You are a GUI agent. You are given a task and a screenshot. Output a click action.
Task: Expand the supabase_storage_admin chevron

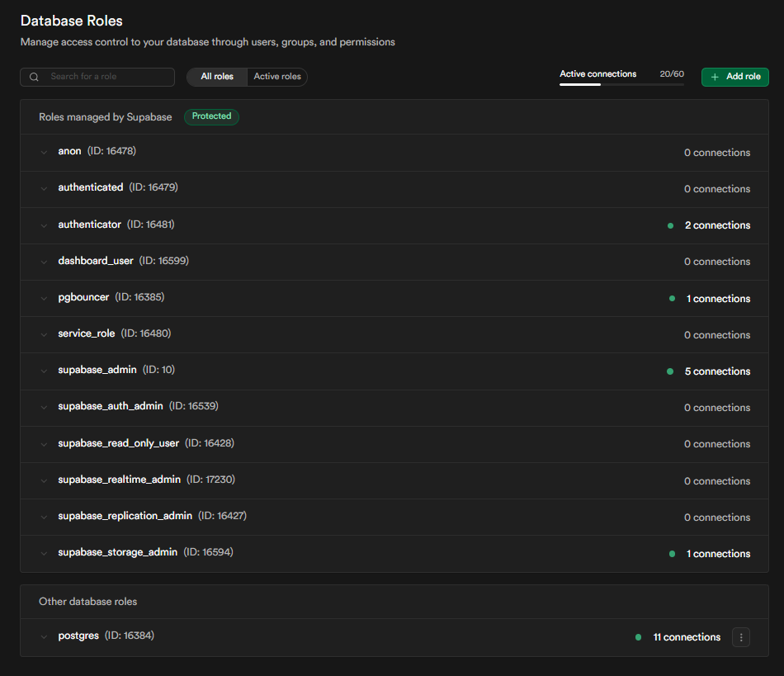point(44,554)
